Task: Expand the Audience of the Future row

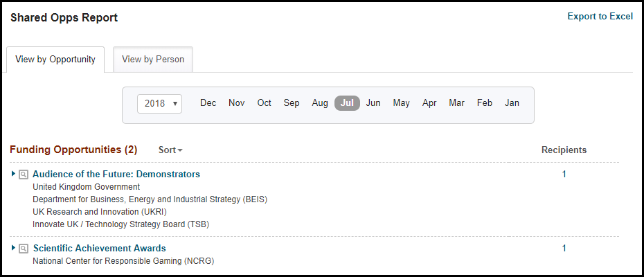Action: click(14, 174)
